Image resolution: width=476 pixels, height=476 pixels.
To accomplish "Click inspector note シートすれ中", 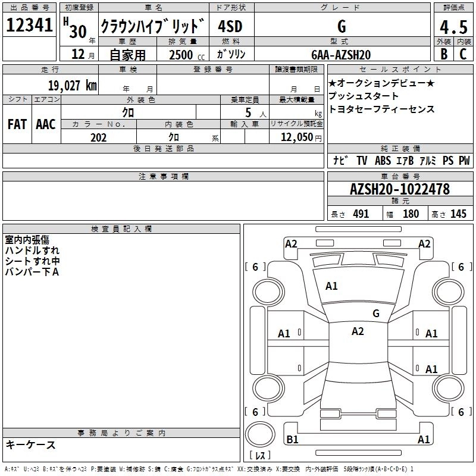I will [x=32, y=261].
